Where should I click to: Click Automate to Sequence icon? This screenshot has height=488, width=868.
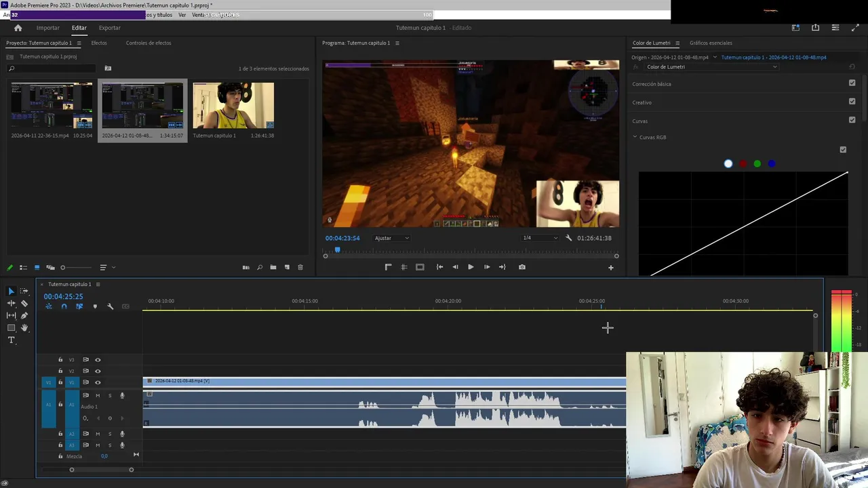(245, 268)
